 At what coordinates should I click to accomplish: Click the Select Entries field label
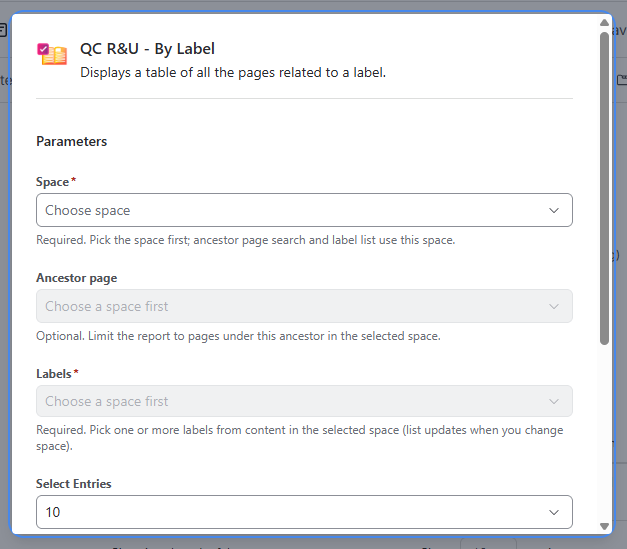pos(74,484)
